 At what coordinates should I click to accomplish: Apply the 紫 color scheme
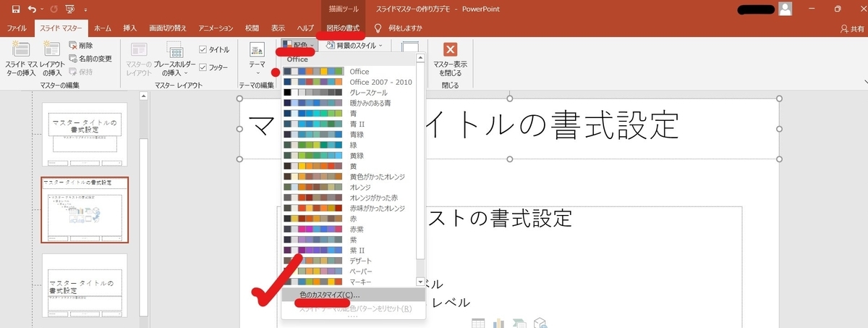[x=349, y=239]
